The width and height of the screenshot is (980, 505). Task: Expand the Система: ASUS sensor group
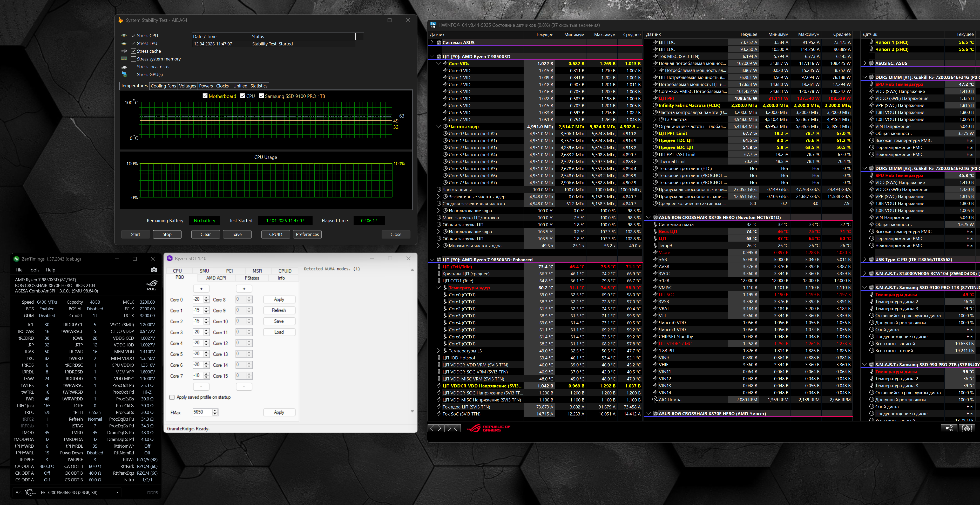[432, 43]
